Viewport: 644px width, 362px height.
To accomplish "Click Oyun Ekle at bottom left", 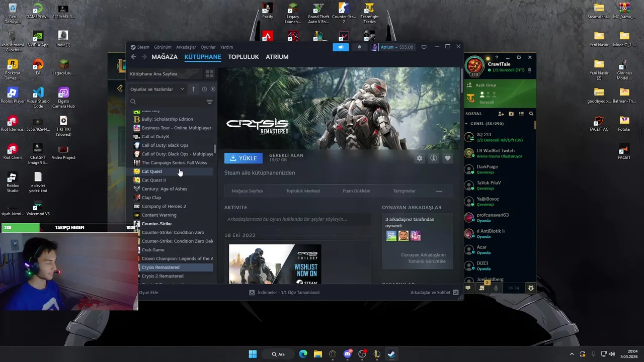I will 148,293.
